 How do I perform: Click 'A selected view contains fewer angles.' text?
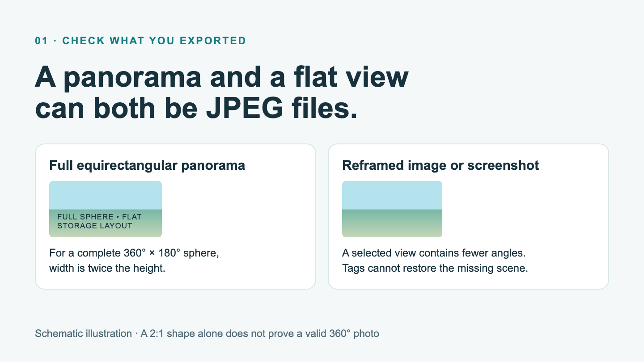coord(434,253)
